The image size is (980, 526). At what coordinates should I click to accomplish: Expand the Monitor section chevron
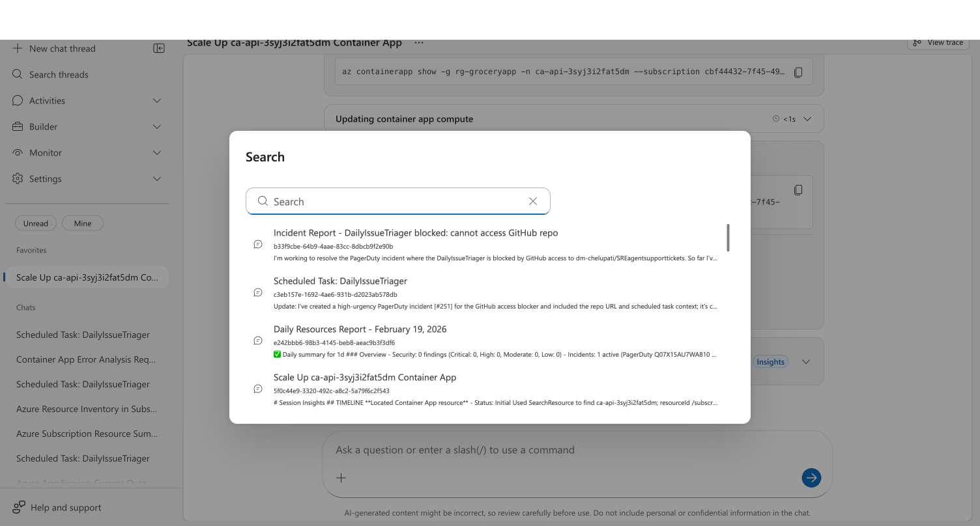pos(157,152)
